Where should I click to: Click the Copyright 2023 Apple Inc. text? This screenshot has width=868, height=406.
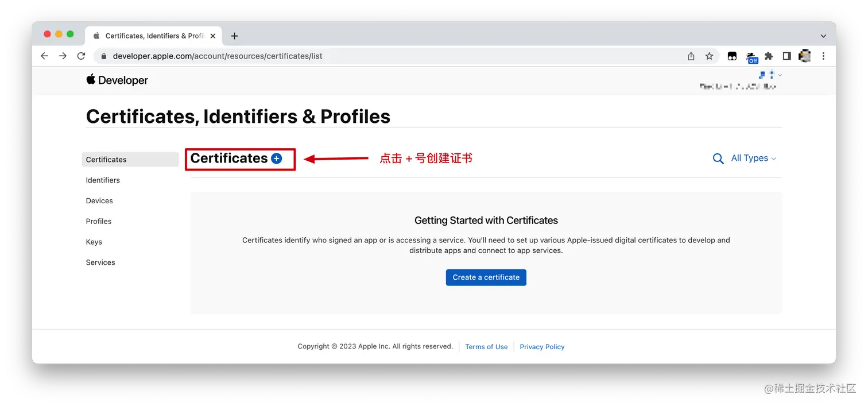pyautogui.click(x=375, y=346)
